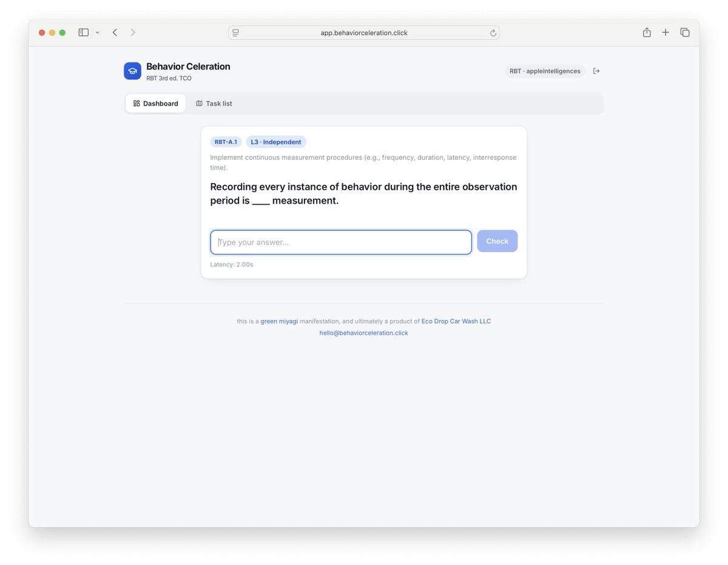
Task: Click the question text about recording every instance
Action: click(363, 193)
